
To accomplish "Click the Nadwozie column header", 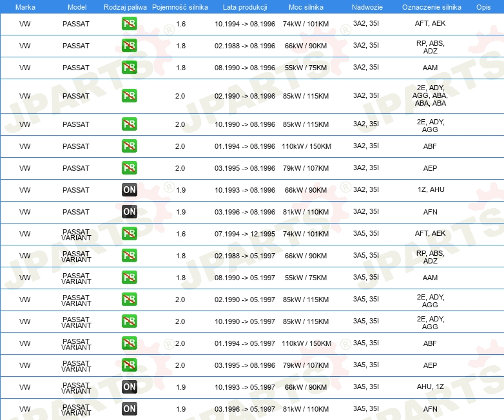I will [367, 7].
